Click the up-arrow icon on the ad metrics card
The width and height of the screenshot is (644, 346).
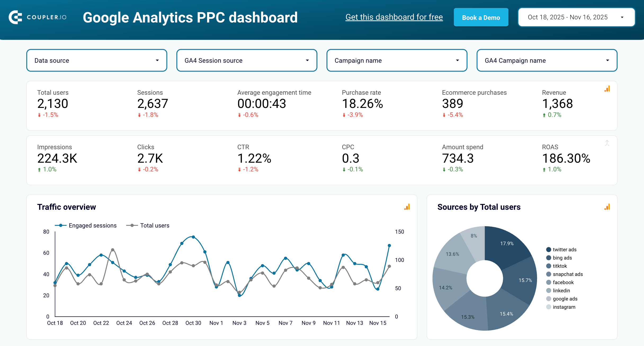[x=607, y=143]
